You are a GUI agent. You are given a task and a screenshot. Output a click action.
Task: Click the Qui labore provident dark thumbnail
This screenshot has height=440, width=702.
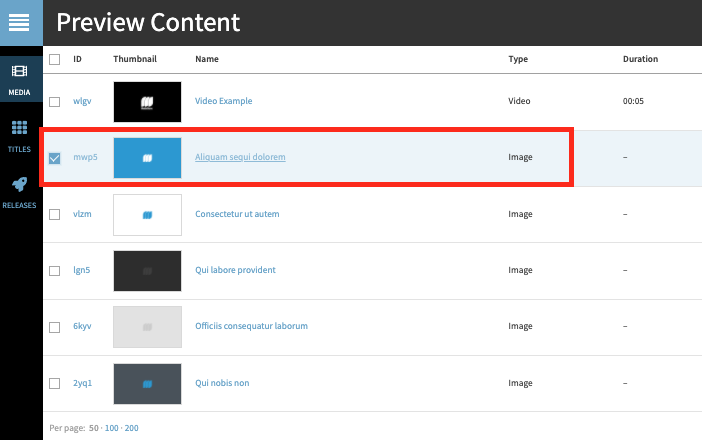pos(147,270)
